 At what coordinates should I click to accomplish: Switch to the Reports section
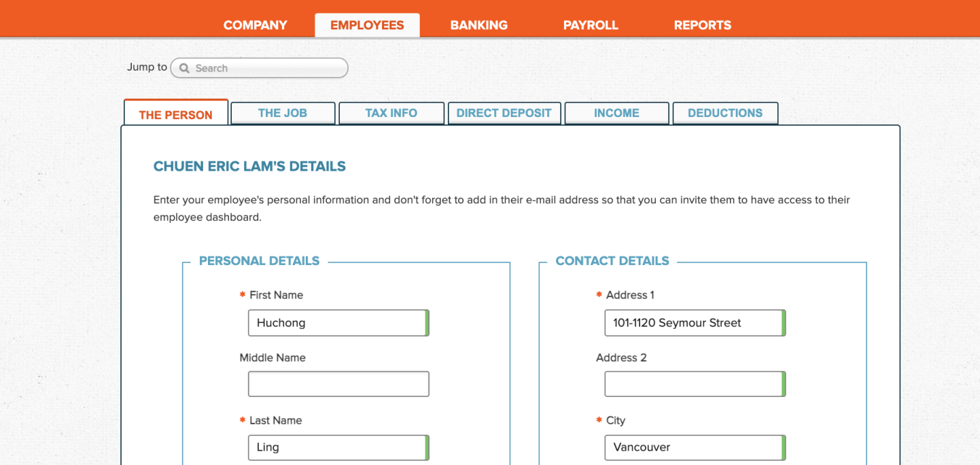[x=702, y=25]
